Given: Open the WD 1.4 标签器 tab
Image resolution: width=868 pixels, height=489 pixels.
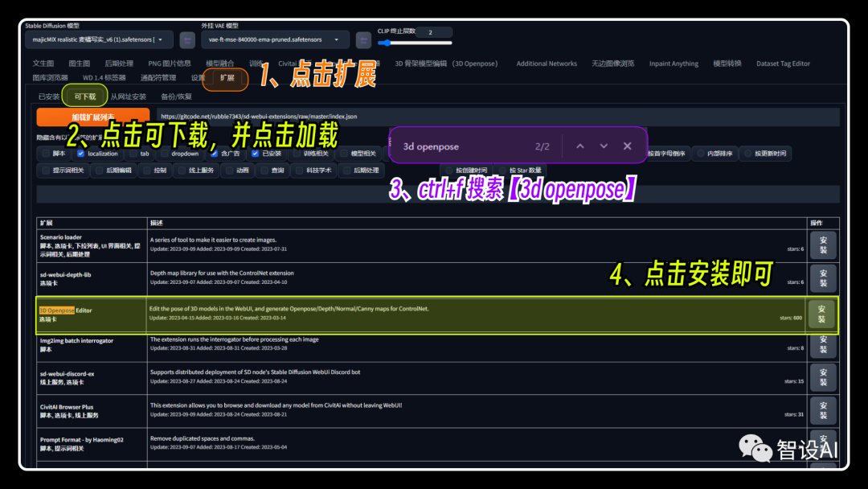Looking at the screenshot, I should [104, 78].
